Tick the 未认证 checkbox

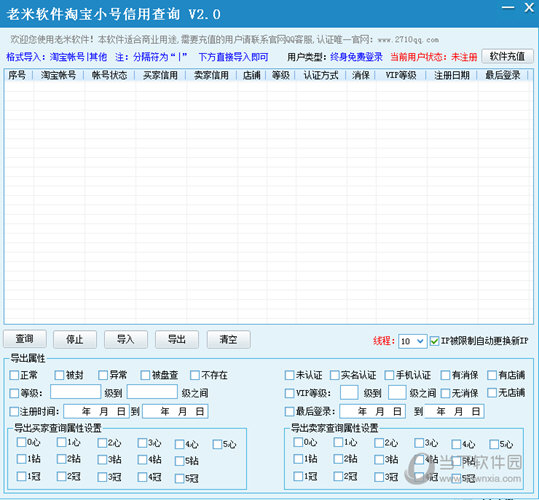click(289, 375)
